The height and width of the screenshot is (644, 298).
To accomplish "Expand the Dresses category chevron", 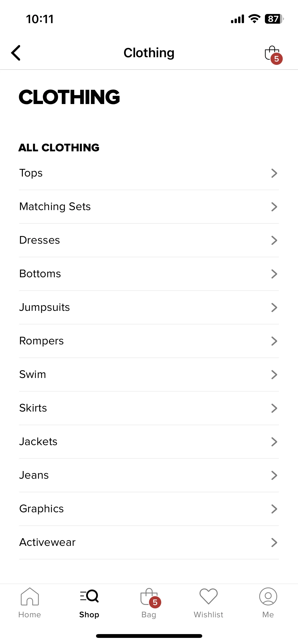I will pos(274,240).
